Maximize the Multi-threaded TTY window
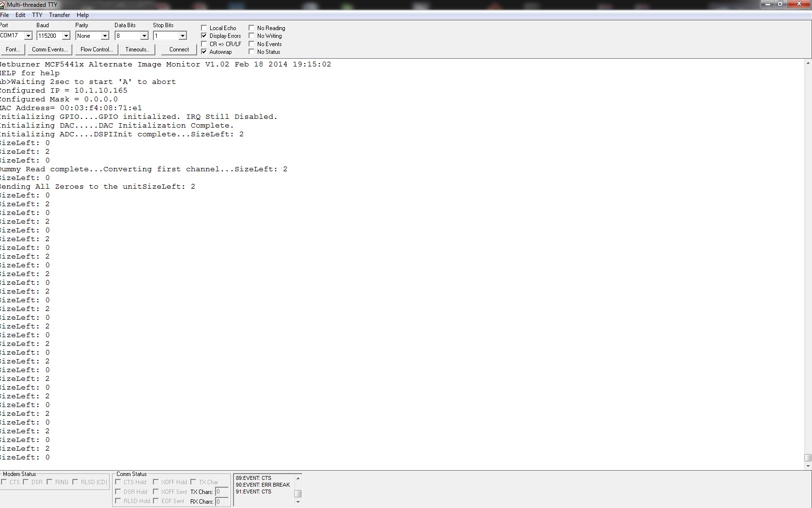This screenshot has height=508, width=812. (x=780, y=4)
